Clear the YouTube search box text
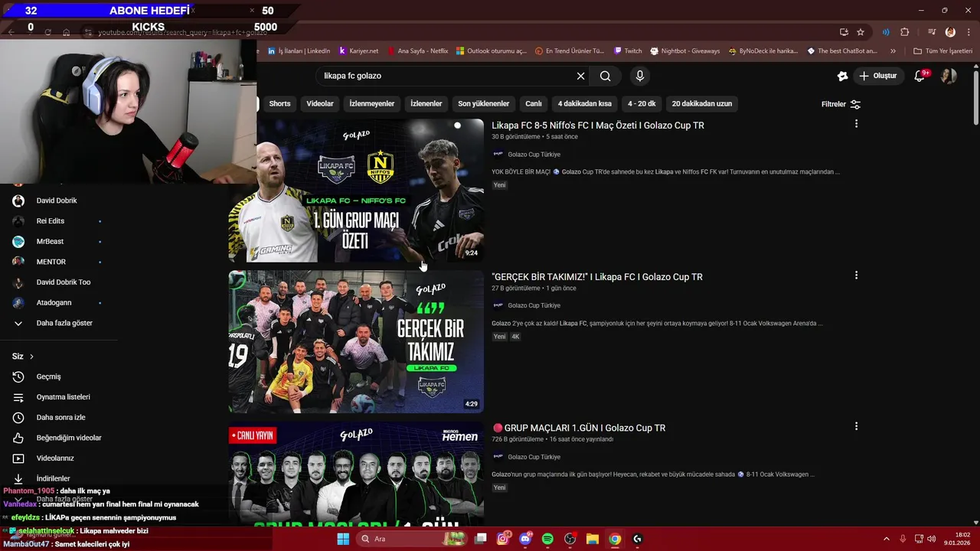The width and height of the screenshot is (980, 551). tap(580, 76)
